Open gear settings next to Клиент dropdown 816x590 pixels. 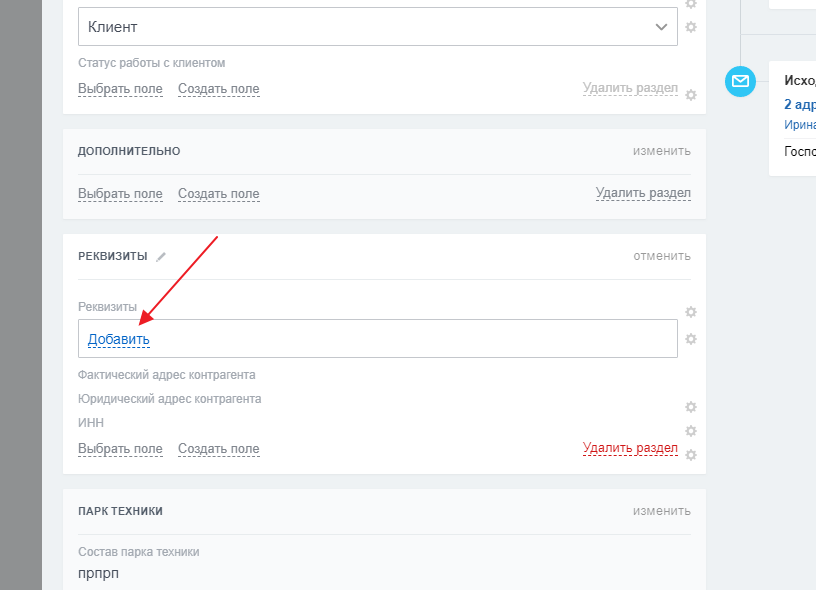tap(690, 27)
